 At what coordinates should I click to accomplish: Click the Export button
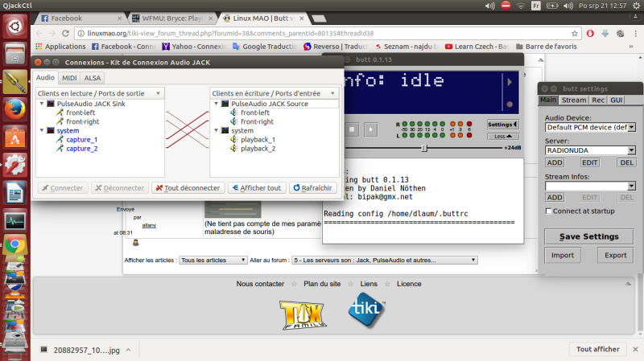tap(615, 255)
